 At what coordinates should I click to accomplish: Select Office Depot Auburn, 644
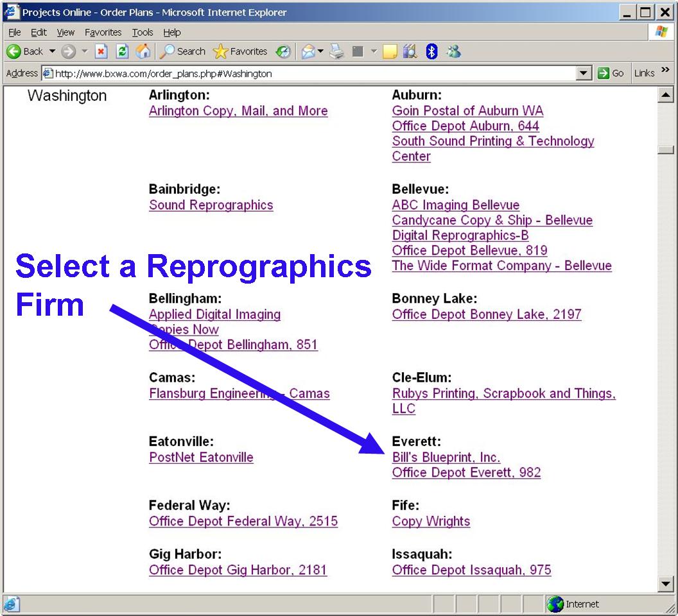point(465,126)
